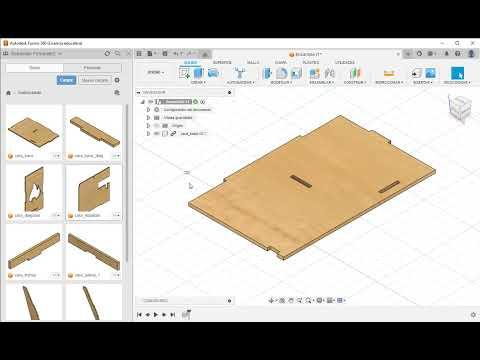The image size is (480, 360).
Task: Select the Press Pull modify tool
Action: click(267, 73)
